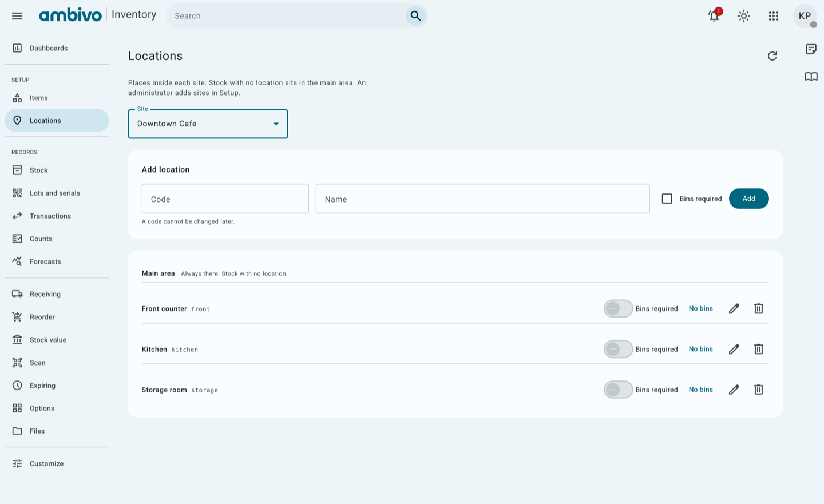Open the notifications bell
The height and width of the screenshot is (504, 824).
coord(714,16)
